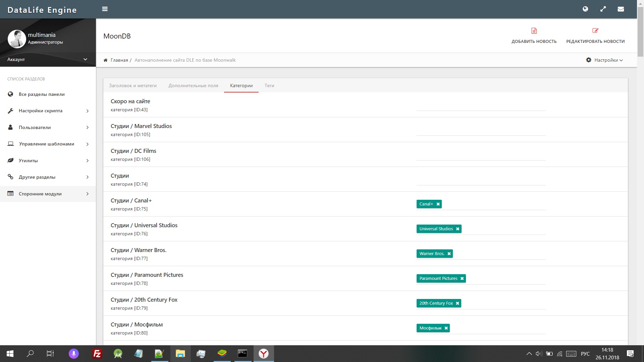Remove the Universal Studios tag

(458, 229)
